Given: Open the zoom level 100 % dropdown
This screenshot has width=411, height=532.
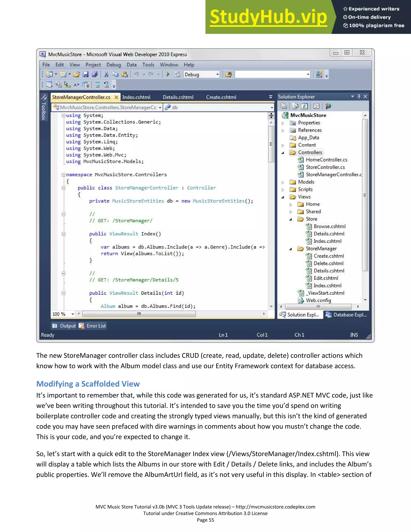Looking at the screenshot, I should click(x=73, y=314).
